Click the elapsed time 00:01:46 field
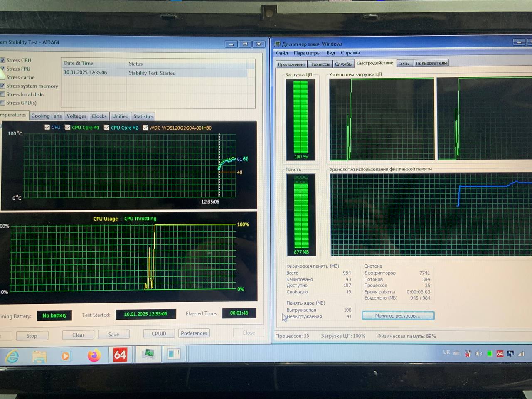Screen dimensions: 532x399 point(239,313)
